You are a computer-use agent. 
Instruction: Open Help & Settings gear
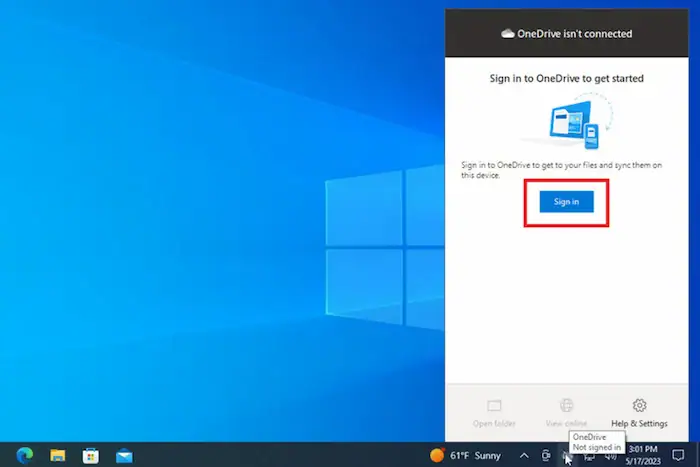639,405
